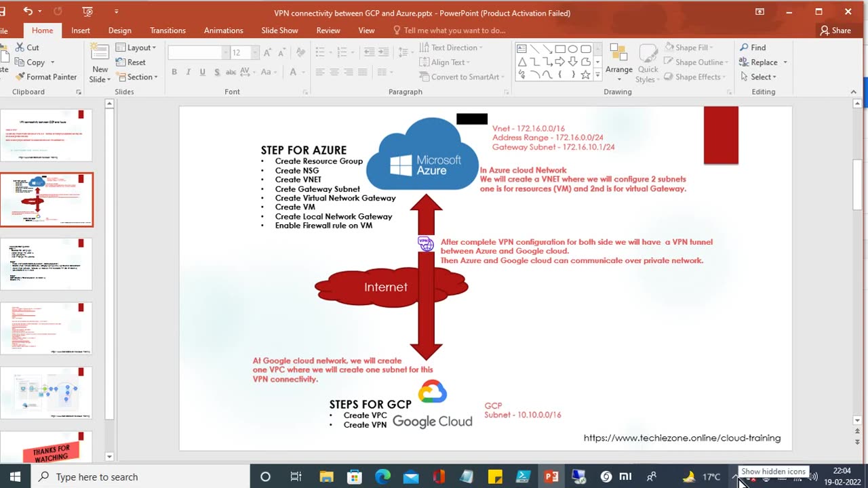
Task: Open the font size dropdown arrow
Action: [x=255, y=52]
